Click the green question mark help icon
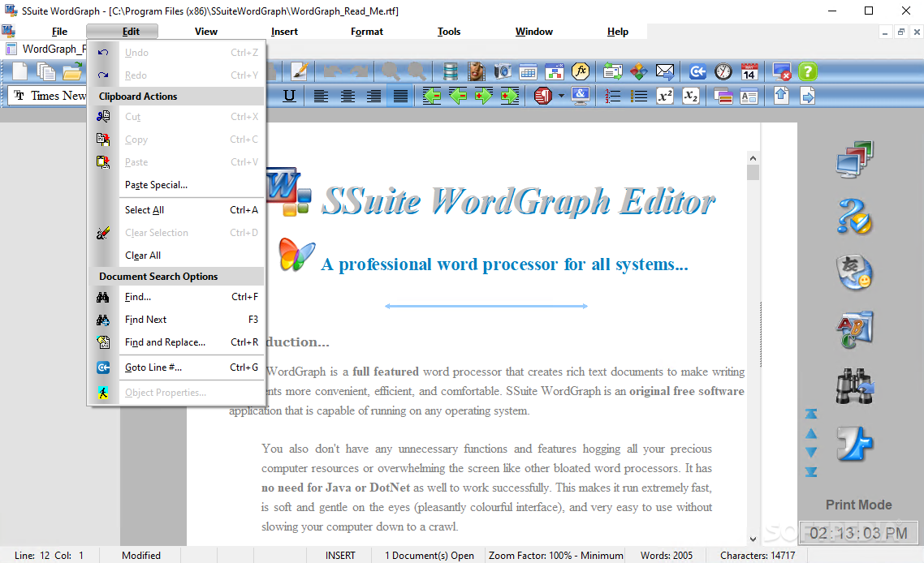The image size is (924, 563). 808,72
